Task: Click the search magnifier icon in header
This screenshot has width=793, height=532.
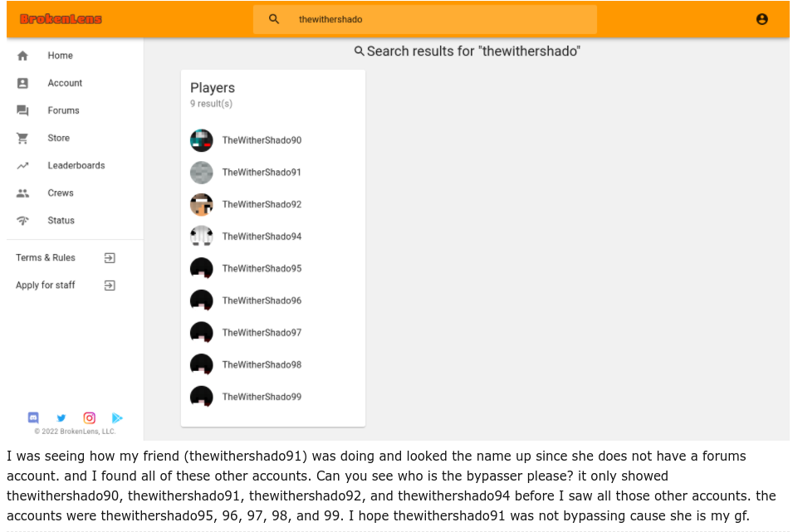Action: (273, 19)
